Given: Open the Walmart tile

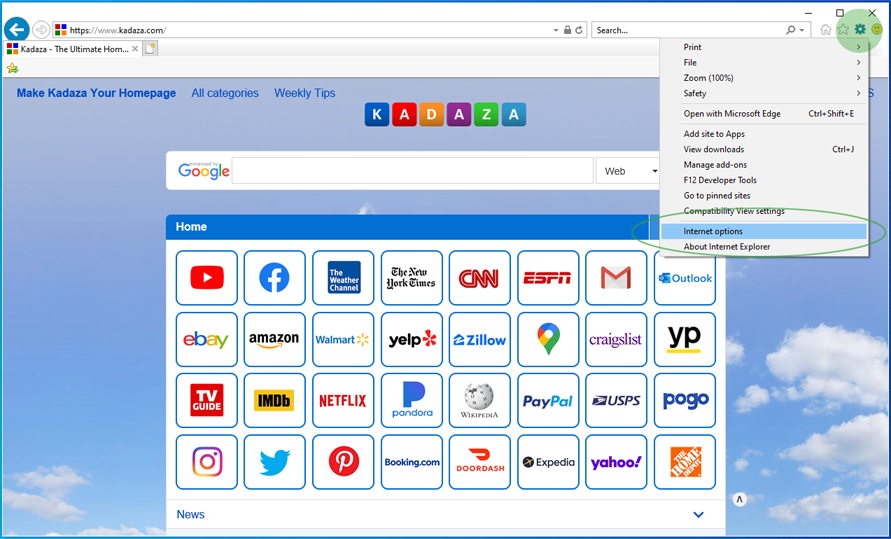Looking at the screenshot, I should [x=343, y=340].
